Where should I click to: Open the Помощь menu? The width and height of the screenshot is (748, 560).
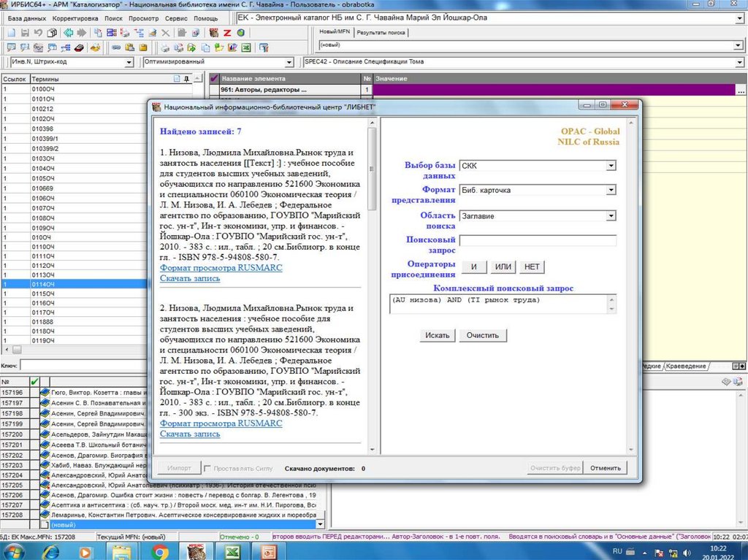[x=205, y=18]
